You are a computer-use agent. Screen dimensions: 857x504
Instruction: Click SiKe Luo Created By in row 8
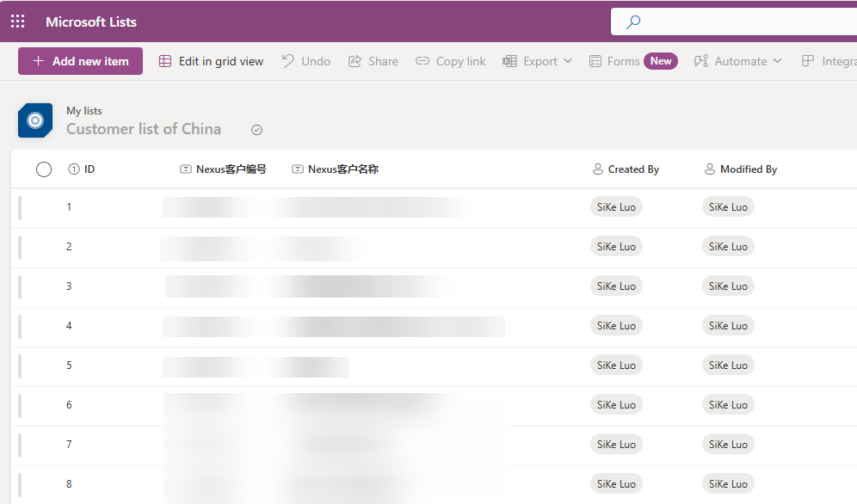pyautogui.click(x=617, y=484)
